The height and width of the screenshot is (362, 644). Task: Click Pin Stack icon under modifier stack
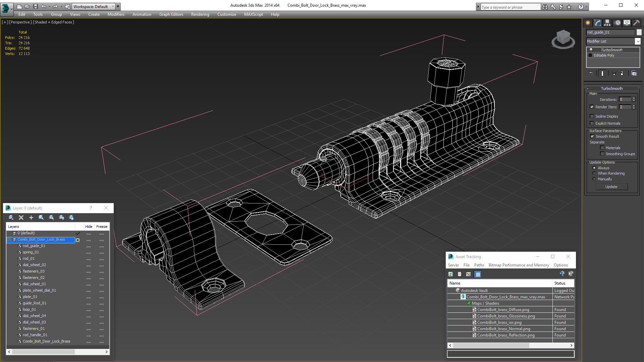591,73
